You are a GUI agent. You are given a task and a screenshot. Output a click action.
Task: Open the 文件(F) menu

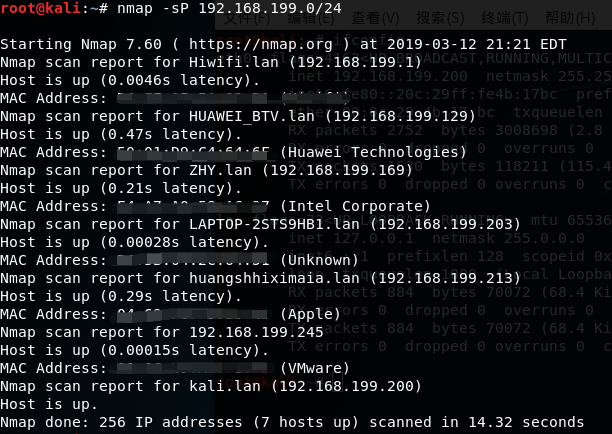[x=249, y=19]
